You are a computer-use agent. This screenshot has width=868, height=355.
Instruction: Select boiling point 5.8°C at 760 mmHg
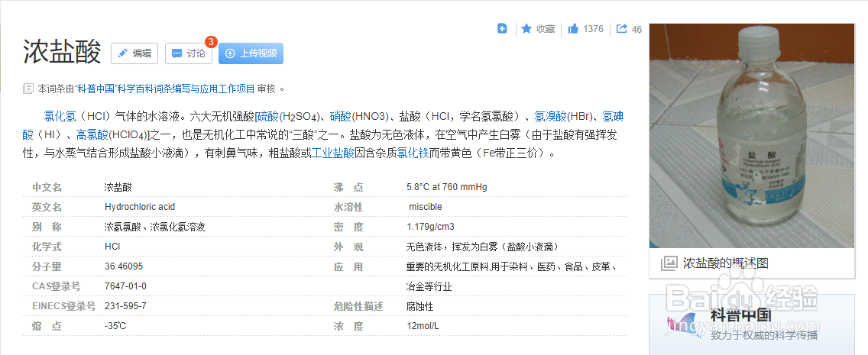[447, 187]
